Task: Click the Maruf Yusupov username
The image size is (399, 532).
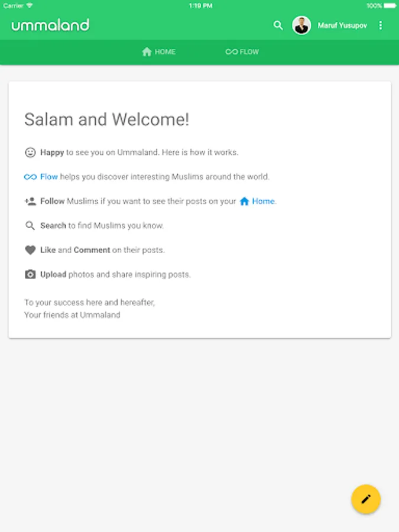Action: [342, 26]
